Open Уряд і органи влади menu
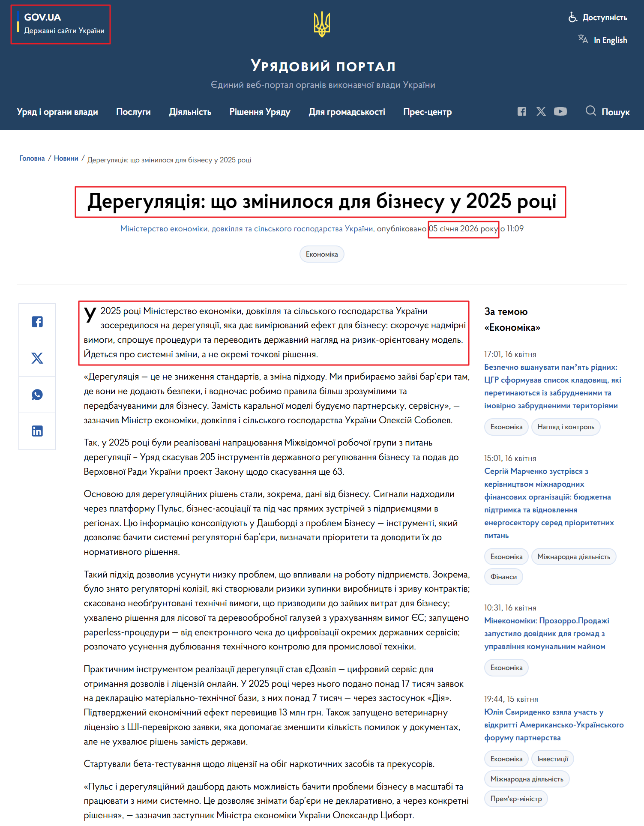 57,112
